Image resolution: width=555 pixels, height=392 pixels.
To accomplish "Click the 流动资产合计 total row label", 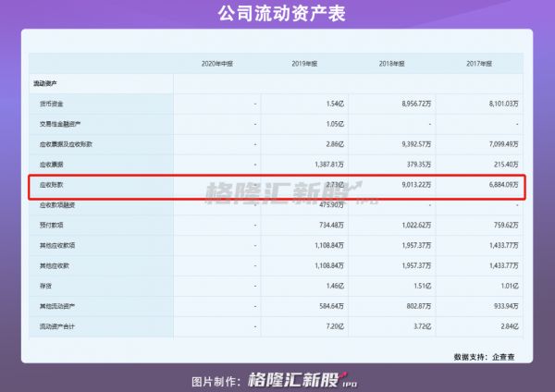I will [x=55, y=325].
